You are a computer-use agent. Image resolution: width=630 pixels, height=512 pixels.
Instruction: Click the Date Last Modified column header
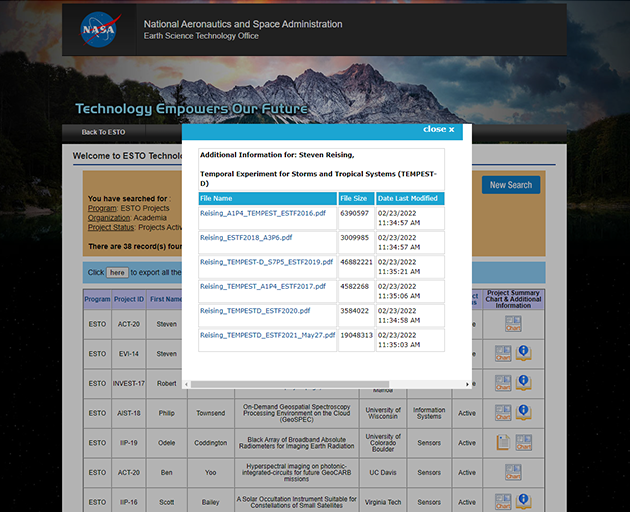tap(410, 199)
